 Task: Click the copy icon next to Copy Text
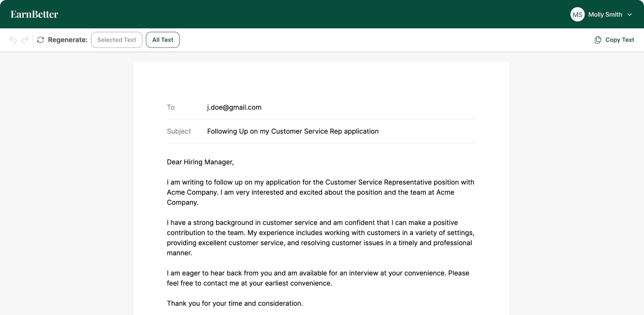[x=598, y=40]
